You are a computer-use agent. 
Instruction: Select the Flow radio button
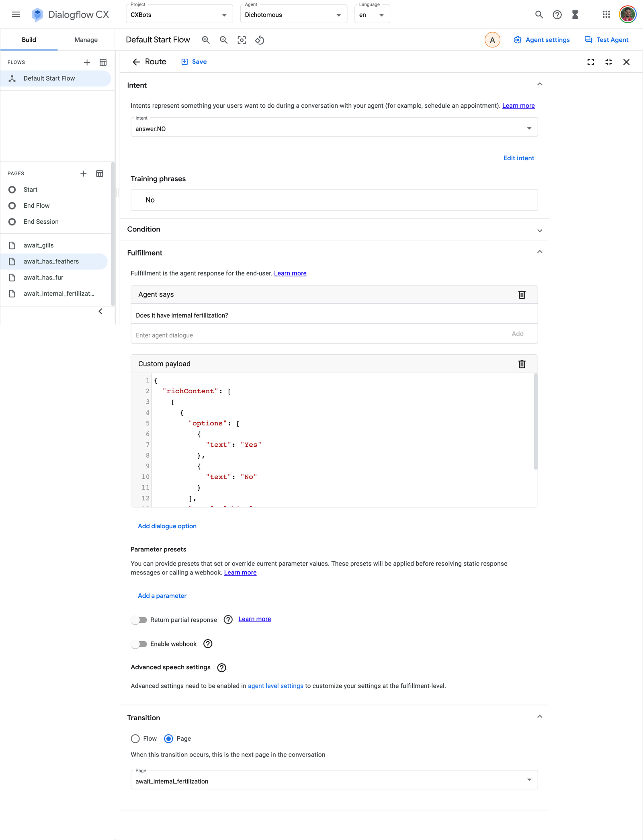(x=135, y=739)
